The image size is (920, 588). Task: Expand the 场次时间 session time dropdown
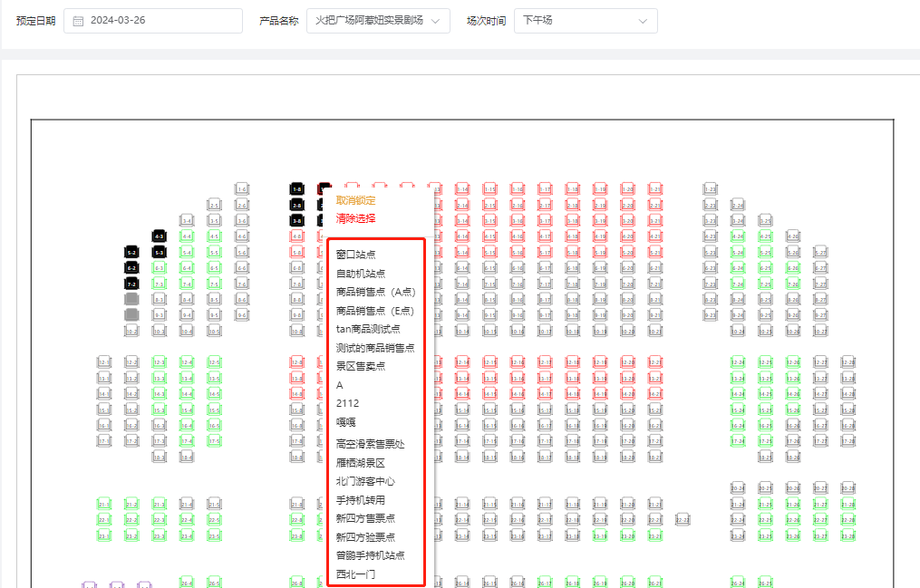tap(586, 21)
